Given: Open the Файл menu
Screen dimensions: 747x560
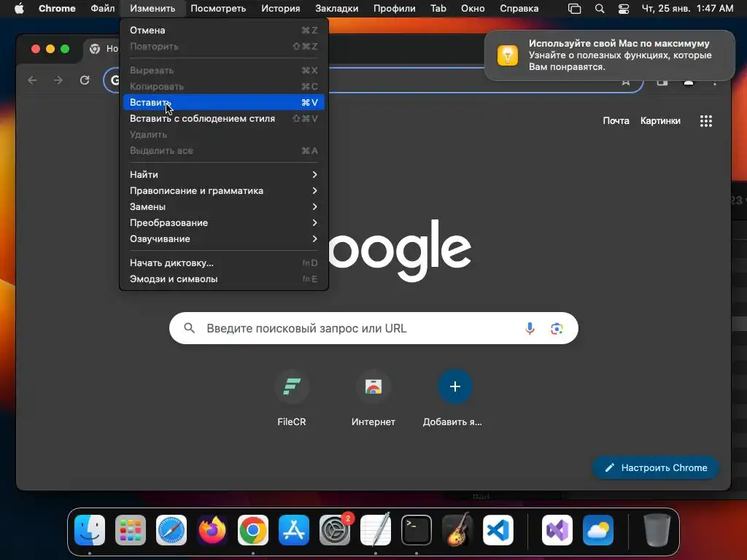Looking at the screenshot, I should pyautogui.click(x=102, y=9).
